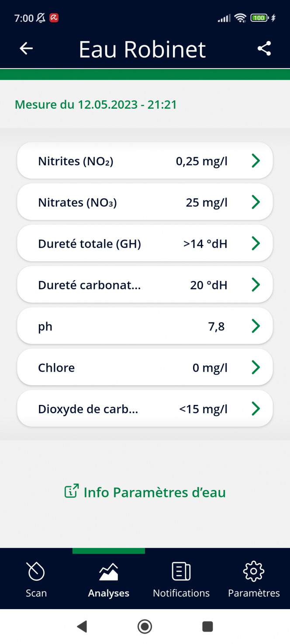The image size is (290, 644).
Task: Tap the back arrow icon
Action: point(26,48)
